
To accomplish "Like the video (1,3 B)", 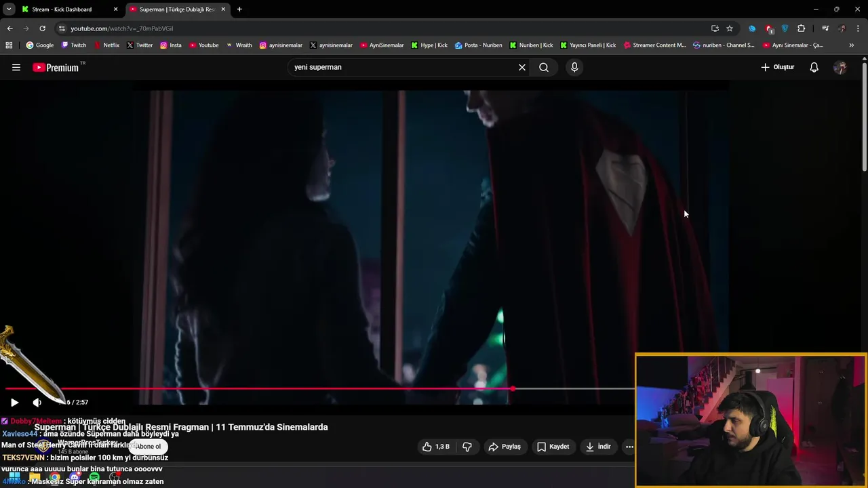I will coord(435,447).
